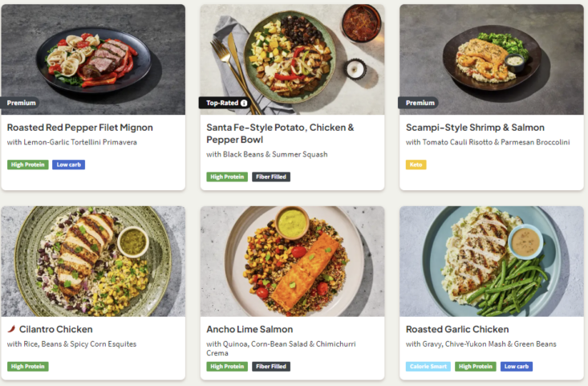Click the Calorie Smart tag
588x386 pixels.
428,366
